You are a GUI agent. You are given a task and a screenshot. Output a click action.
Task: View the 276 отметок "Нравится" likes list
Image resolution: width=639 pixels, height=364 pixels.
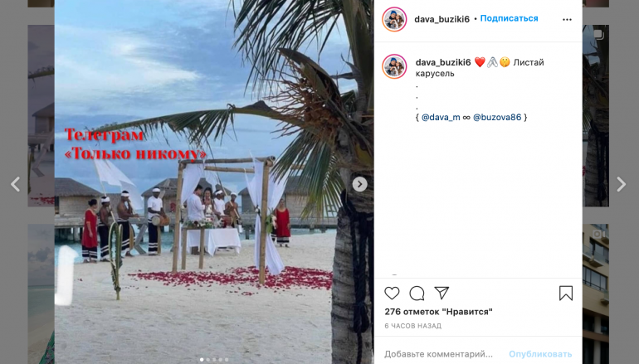click(x=438, y=312)
